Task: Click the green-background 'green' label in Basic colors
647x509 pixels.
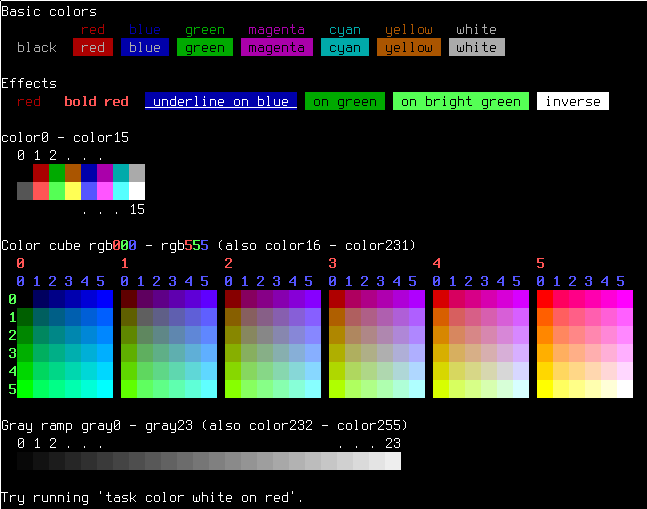Action: point(205,47)
